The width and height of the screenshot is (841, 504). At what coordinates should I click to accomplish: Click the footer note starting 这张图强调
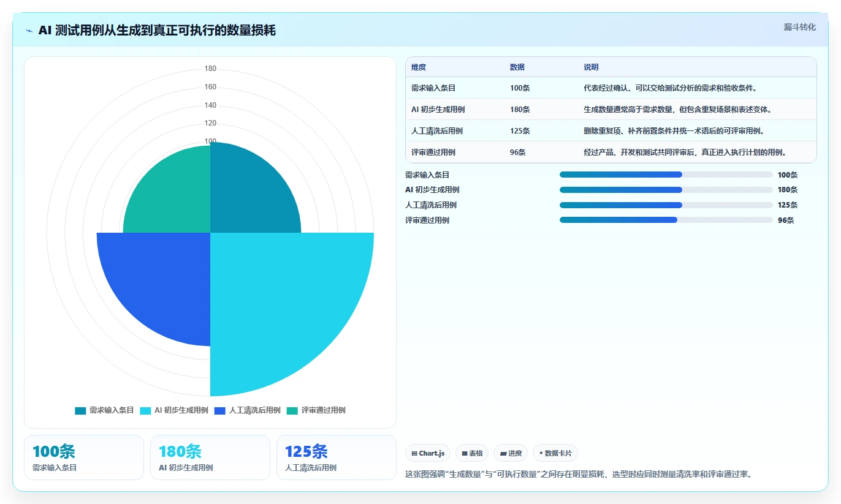pyautogui.click(x=579, y=474)
